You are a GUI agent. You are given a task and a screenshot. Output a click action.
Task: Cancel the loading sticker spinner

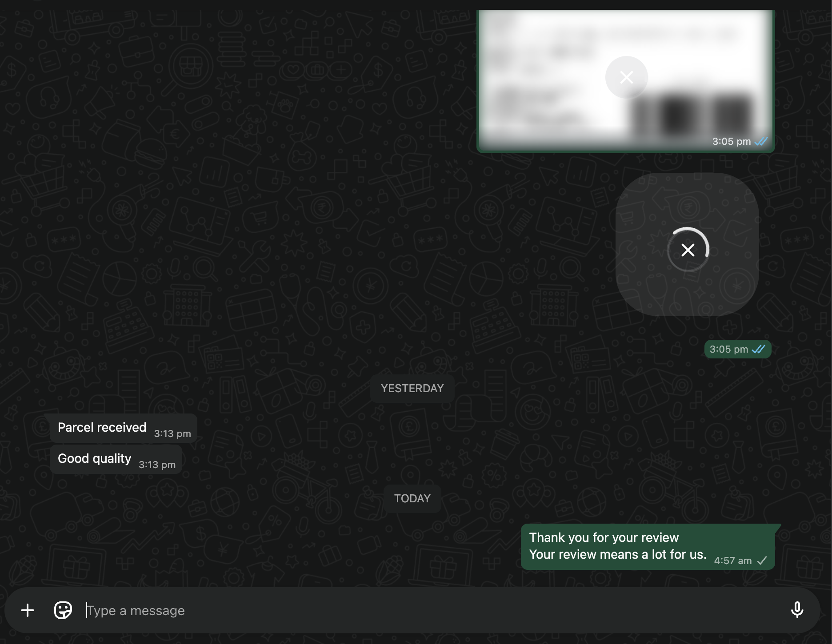(688, 250)
